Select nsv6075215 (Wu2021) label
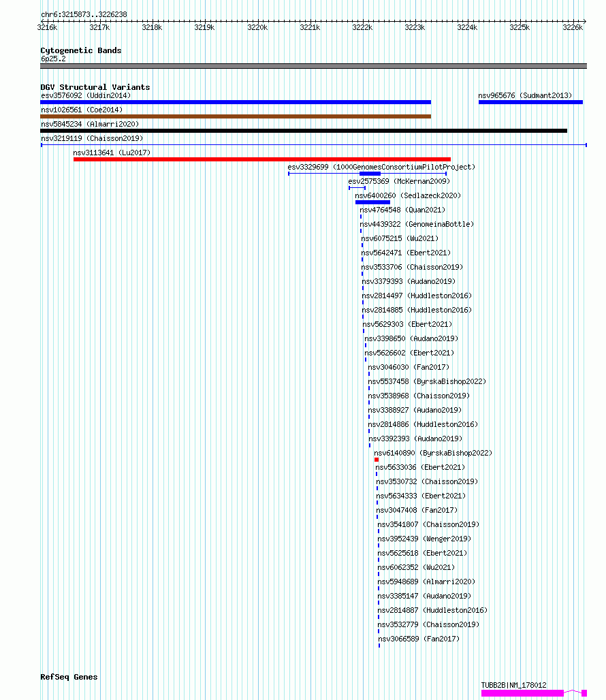 400,238
